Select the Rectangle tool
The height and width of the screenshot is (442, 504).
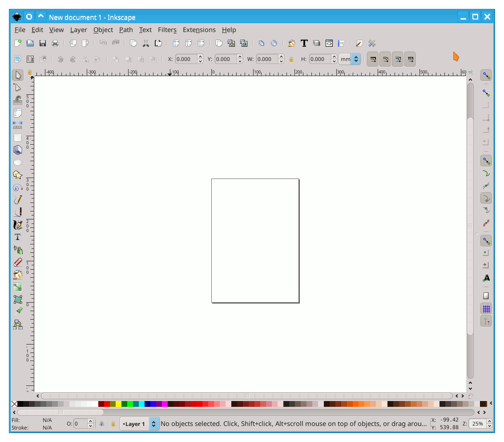pyautogui.click(x=18, y=138)
